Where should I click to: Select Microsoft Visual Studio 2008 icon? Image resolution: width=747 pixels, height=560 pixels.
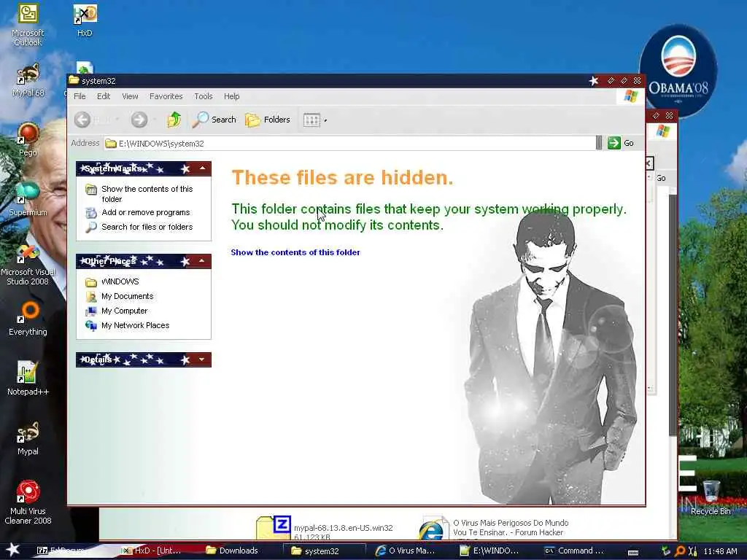pos(28,265)
